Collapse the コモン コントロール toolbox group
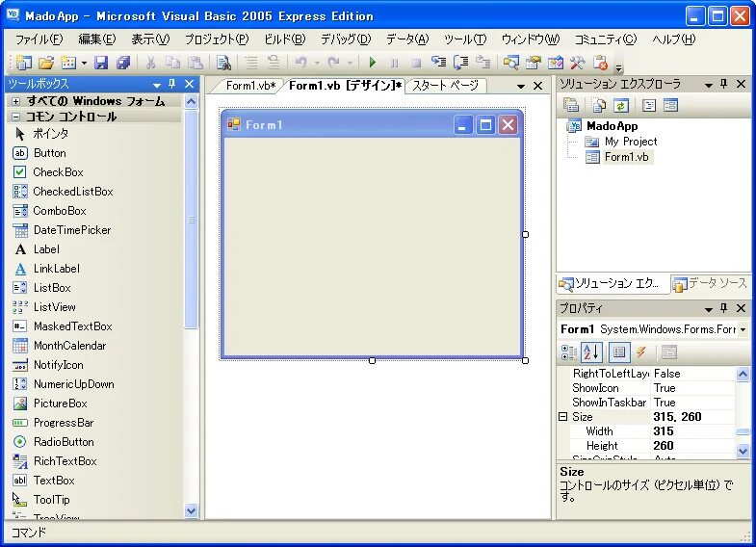This screenshot has width=756, height=547. point(16,117)
